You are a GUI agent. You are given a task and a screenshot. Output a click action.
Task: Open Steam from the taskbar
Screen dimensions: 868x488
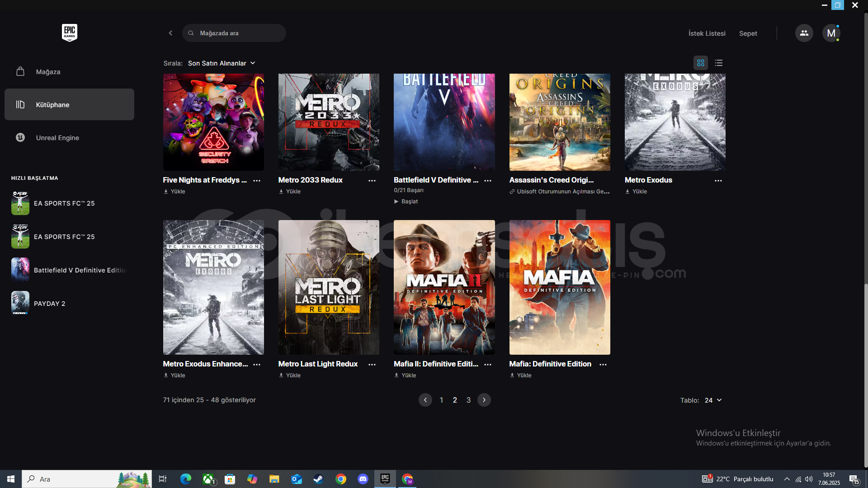[x=318, y=479]
